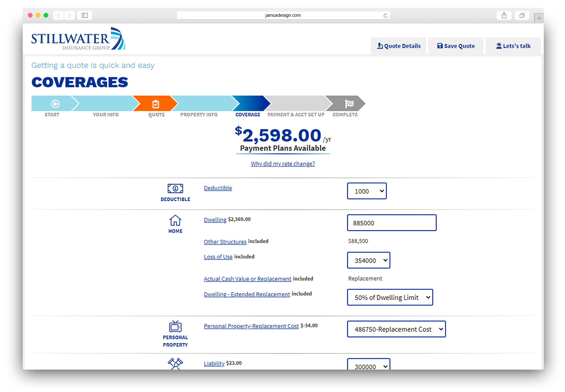Click the browser forward arrow

click(x=69, y=15)
